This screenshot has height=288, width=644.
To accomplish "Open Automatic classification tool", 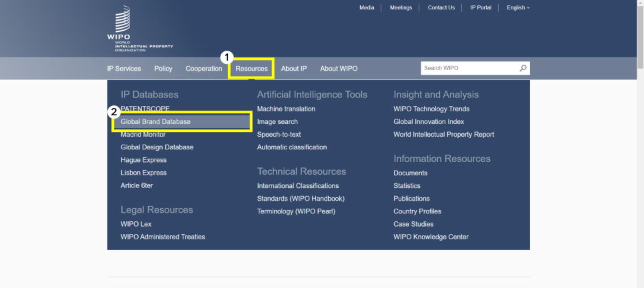I will [x=292, y=147].
